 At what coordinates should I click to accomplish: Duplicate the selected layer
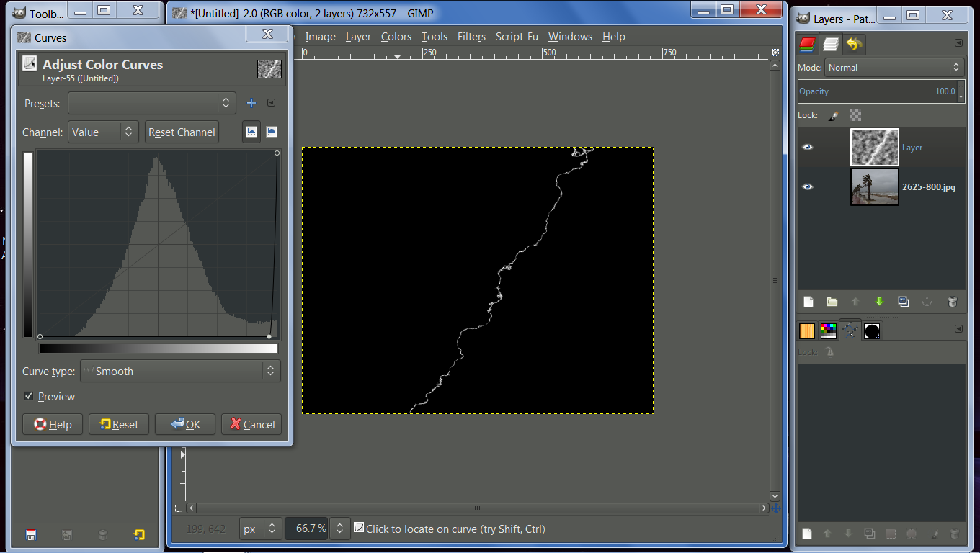[904, 302]
